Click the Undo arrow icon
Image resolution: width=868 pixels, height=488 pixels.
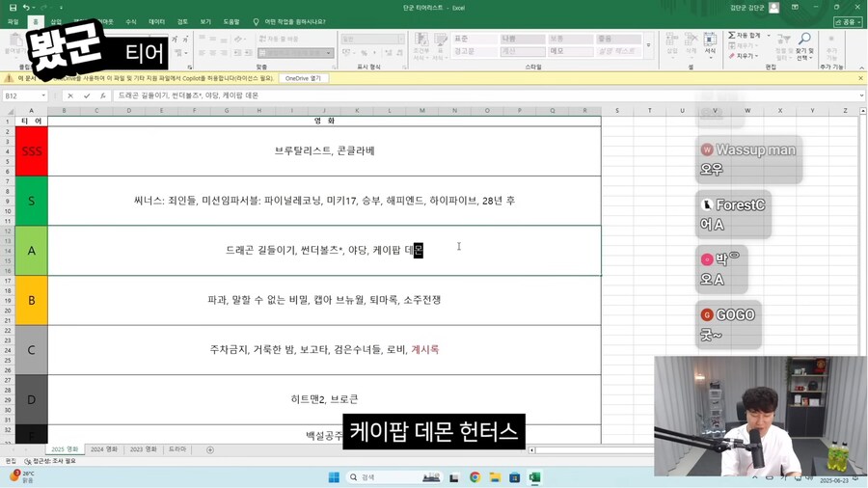pos(26,8)
